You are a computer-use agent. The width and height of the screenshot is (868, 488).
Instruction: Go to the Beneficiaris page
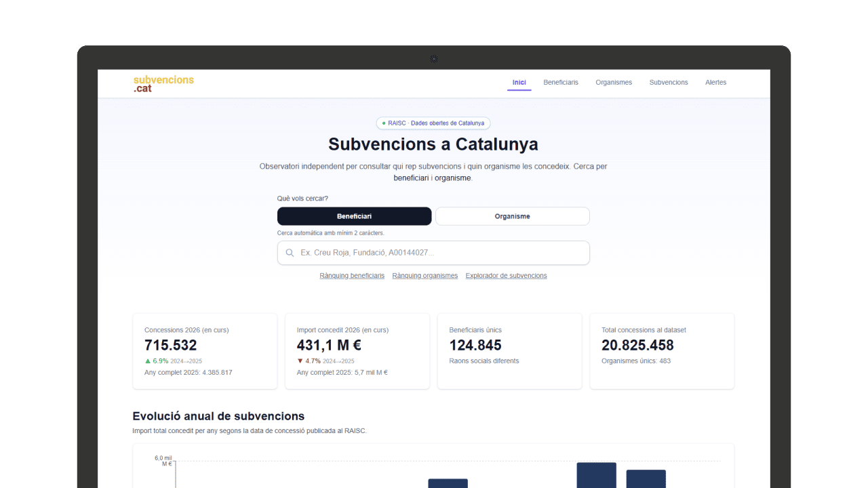tap(560, 83)
